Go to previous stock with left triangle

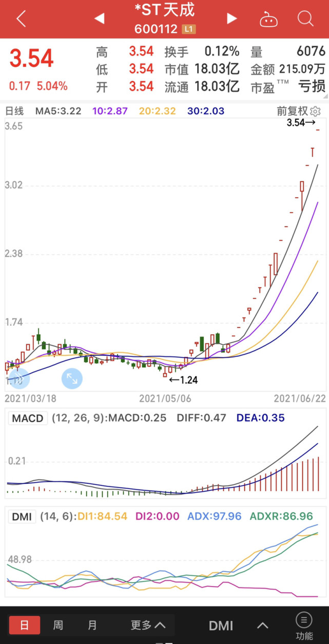pyautogui.click(x=99, y=19)
